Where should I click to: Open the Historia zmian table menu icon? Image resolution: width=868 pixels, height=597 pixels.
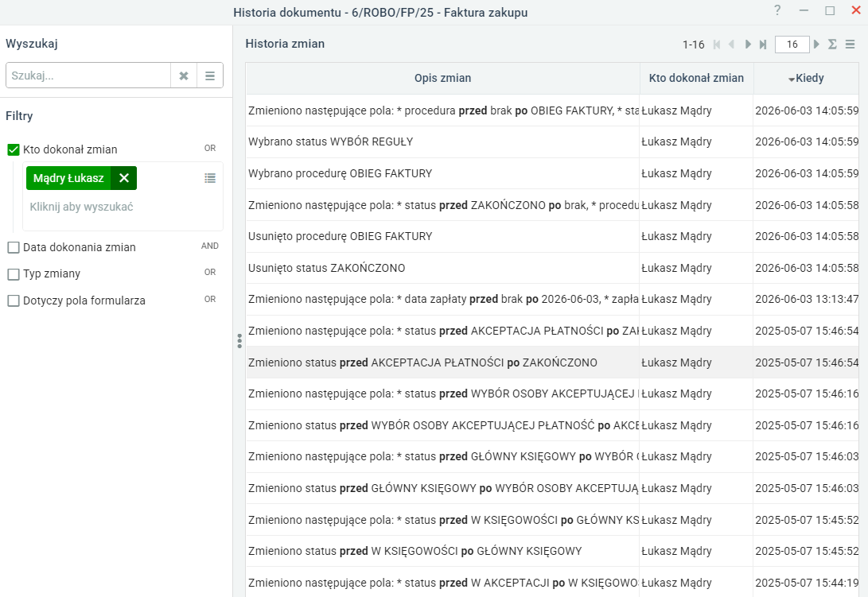[x=850, y=45]
